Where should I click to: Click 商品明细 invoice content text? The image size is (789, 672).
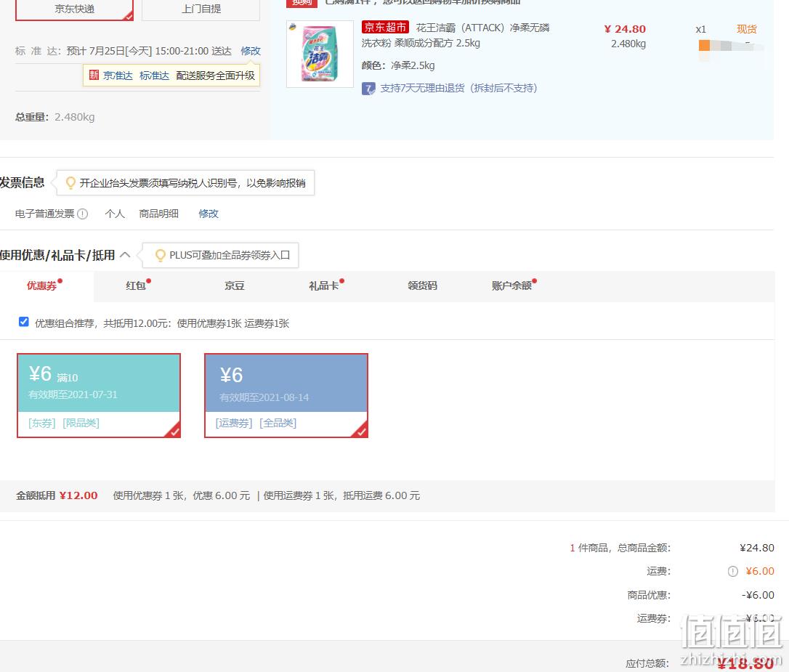[158, 214]
